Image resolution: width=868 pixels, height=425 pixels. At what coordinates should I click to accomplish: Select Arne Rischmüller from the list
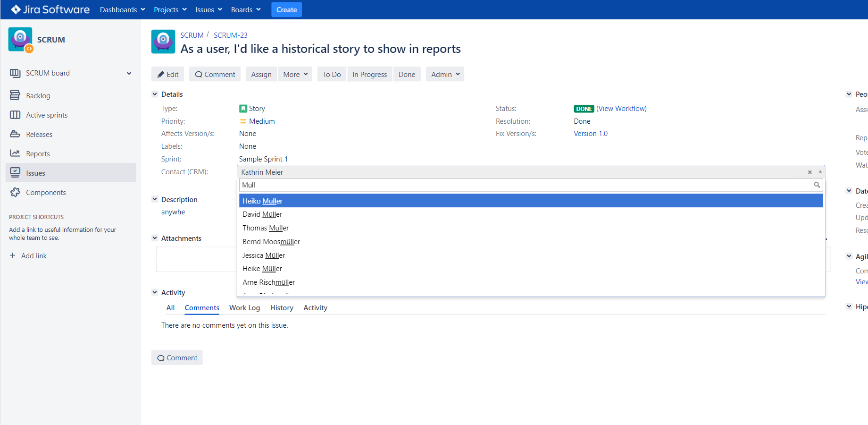[531, 282]
